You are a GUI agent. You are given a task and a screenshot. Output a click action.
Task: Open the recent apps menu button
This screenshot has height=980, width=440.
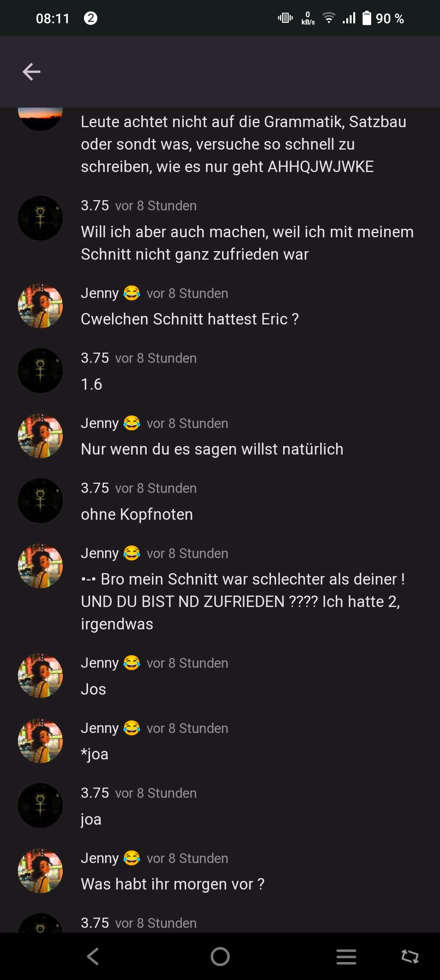point(346,956)
